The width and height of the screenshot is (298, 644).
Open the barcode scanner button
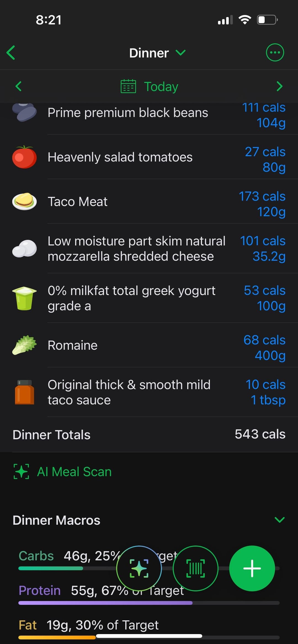coord(195,568)
